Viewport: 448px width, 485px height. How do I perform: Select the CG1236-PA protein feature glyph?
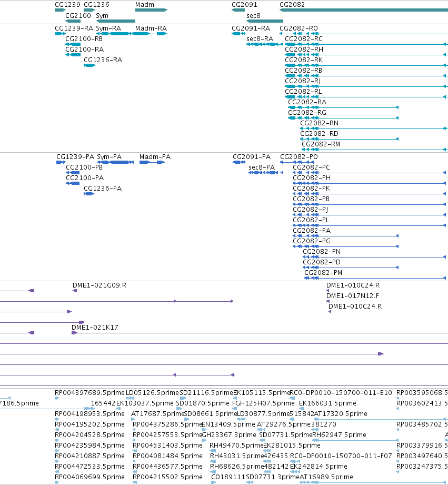pyautogui.click(x=89, y=194)
